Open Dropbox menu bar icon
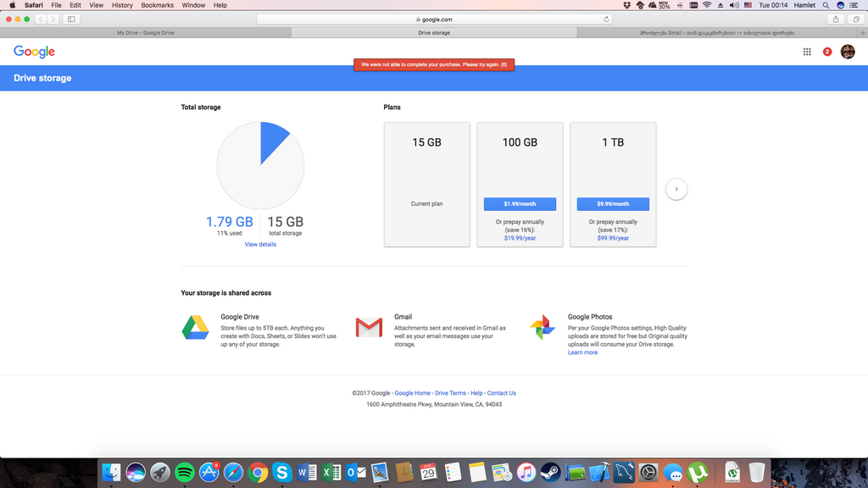The image size is (868, 488). tap(626, 5)
